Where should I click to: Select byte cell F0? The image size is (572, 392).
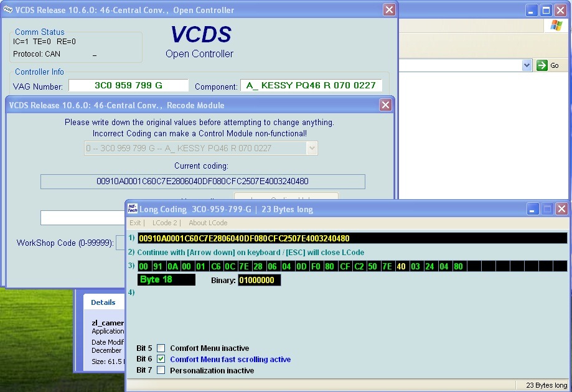[316, 266]
